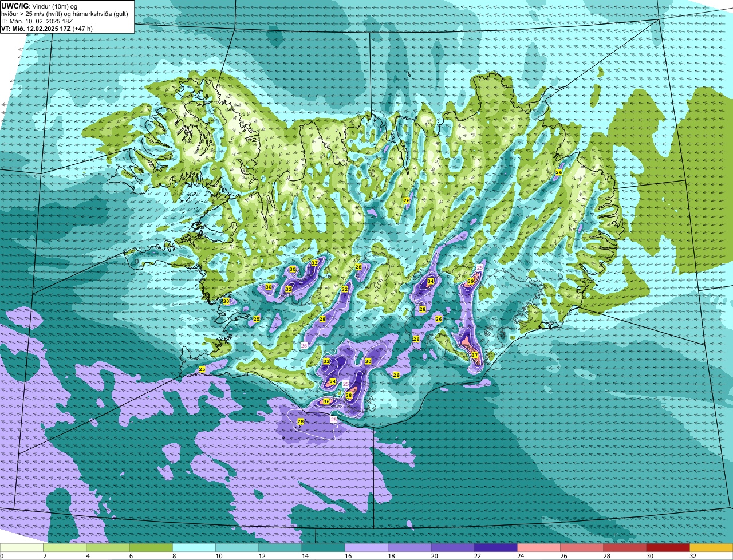Select the yellow 38 peak gust label

click(x=349, y=395)
